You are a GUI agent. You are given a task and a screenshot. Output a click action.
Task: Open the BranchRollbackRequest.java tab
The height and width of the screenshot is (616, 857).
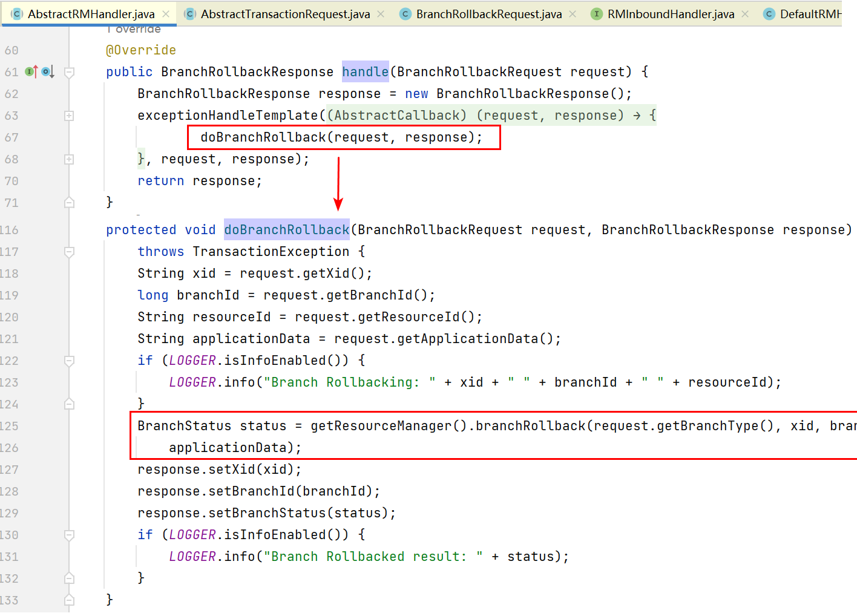489,14
